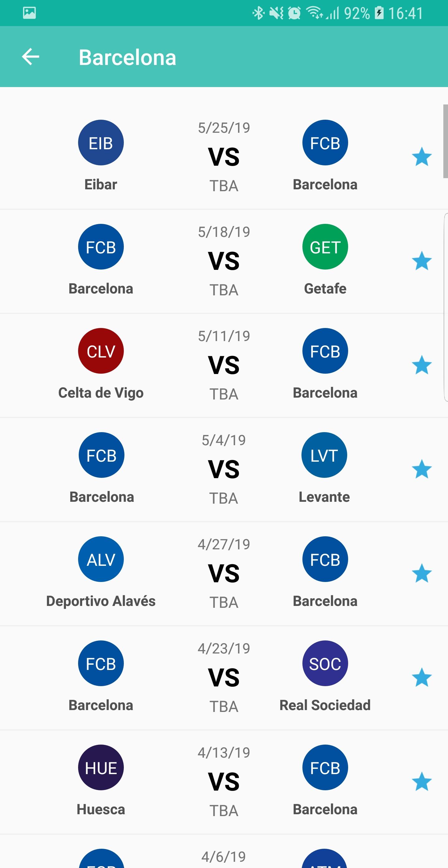Toggle favorite star for Eibar vs Barcelona
The height and width of the screenshot is (868, 448).
pos(421,157)
